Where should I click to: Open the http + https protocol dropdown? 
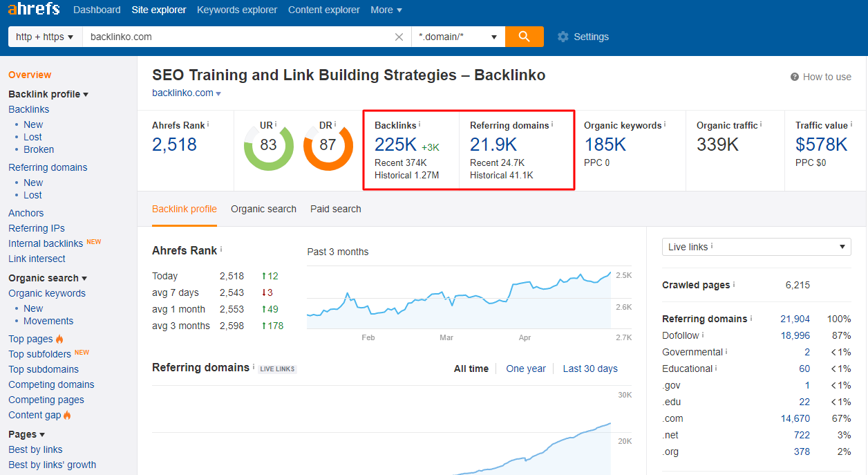click(44, 37)
